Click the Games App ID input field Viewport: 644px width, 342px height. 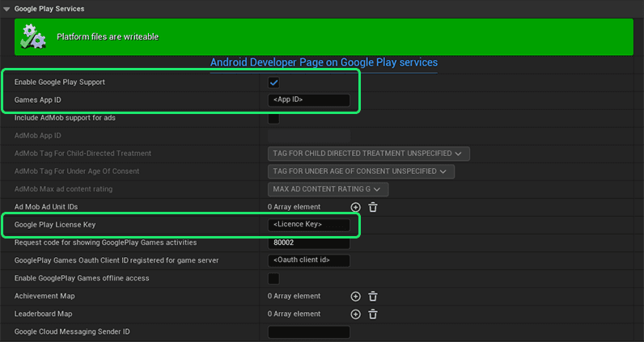pyautogui.click(x=309, y=99)
